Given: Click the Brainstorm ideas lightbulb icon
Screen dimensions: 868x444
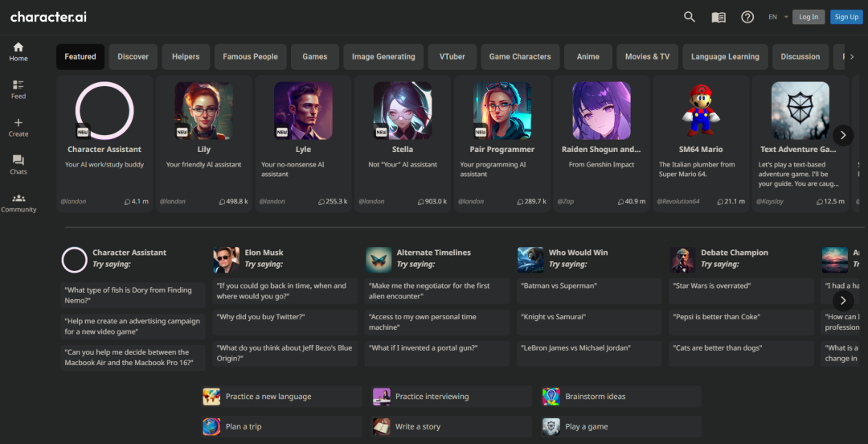Looking at the screenshot, I should [551, 397].
